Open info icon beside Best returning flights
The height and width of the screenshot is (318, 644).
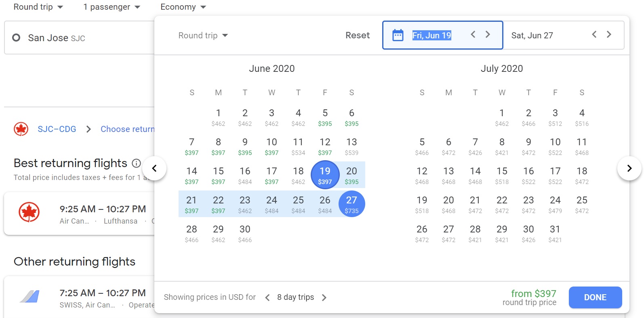click(x=137, y=163)
